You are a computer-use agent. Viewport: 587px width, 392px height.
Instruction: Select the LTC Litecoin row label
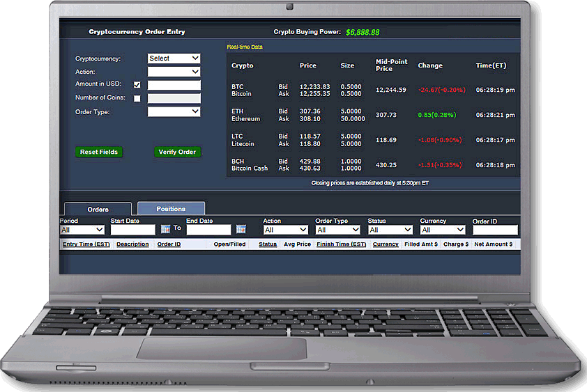tap(243, 140)
